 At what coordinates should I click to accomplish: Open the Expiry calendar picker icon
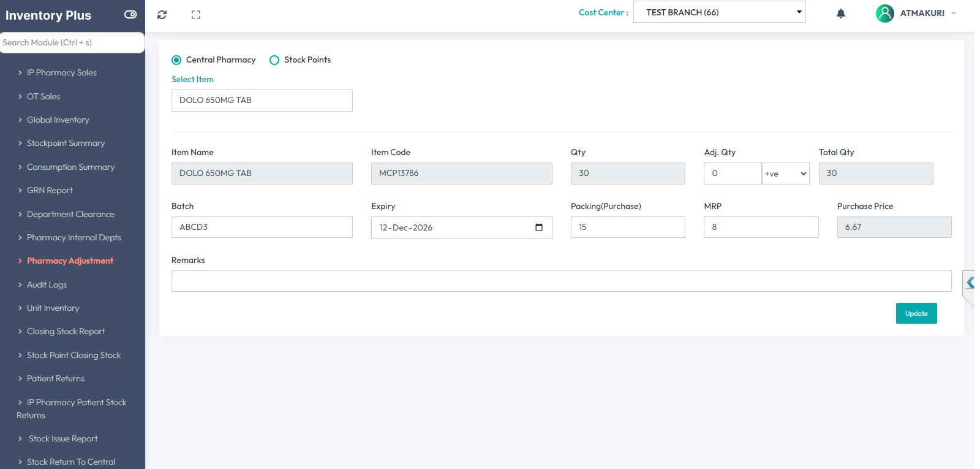(539, 227)
